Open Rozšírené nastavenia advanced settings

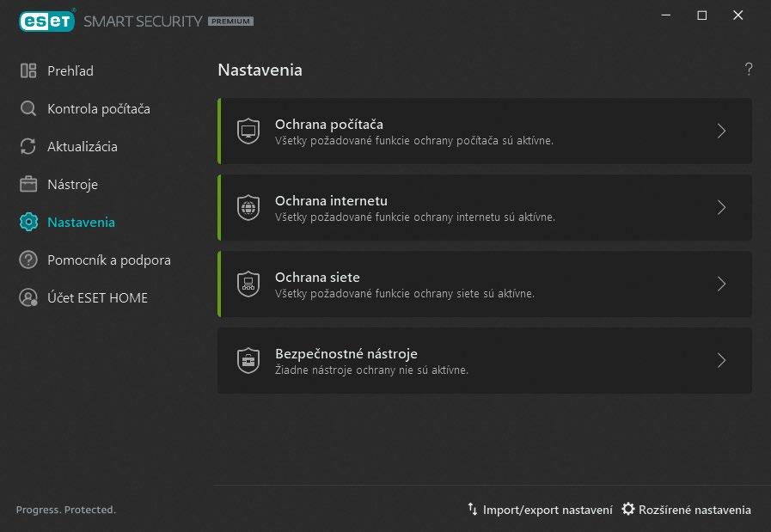(686, 510)
